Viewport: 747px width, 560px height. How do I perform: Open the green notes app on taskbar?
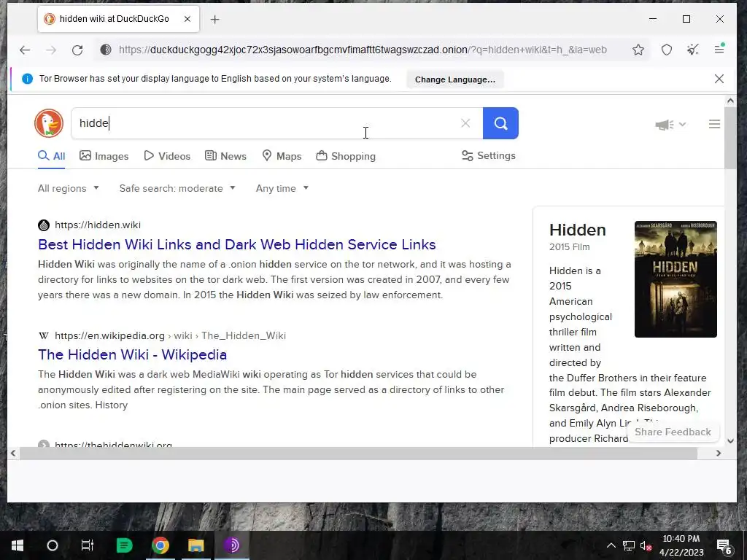pyautogui.click(x=124, y=545)
